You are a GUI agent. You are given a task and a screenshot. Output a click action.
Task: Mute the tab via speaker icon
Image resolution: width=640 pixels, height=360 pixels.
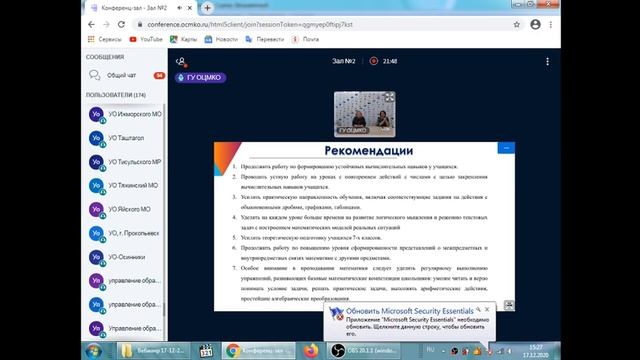(x=180, y=8)
